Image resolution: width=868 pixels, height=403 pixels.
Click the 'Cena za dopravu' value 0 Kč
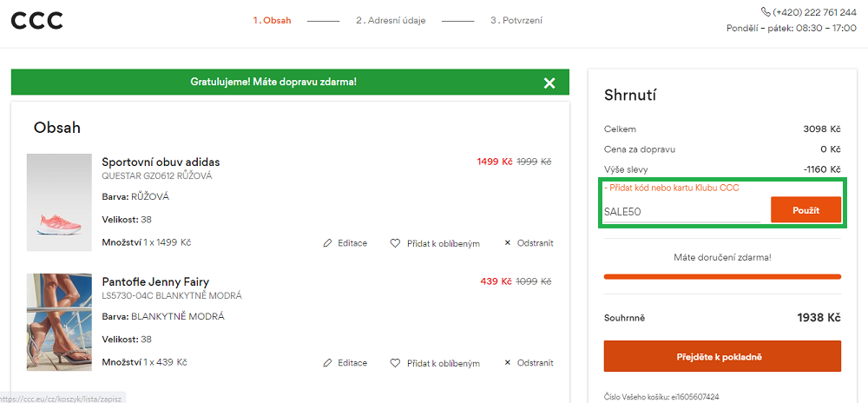click(831, 149)
